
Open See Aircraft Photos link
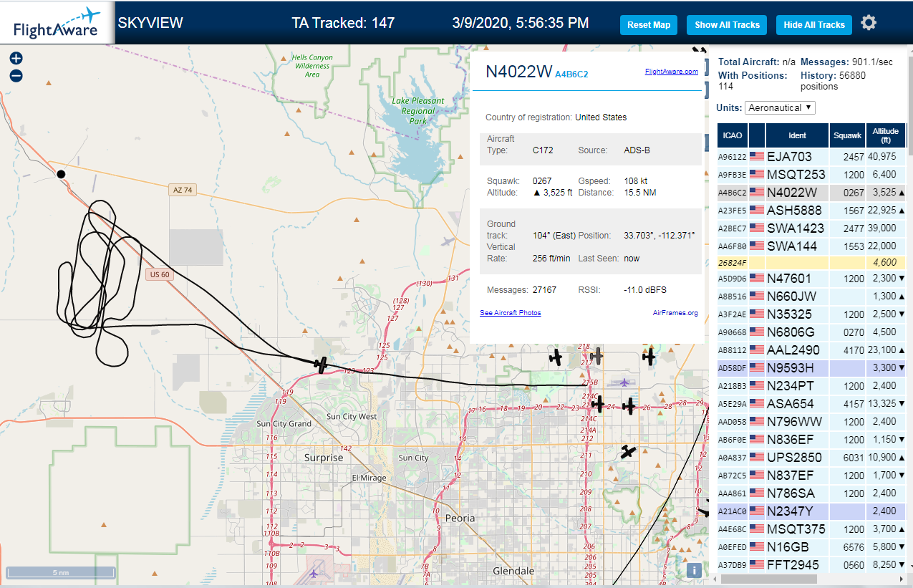pyautogui.click(x=511, y=313)
